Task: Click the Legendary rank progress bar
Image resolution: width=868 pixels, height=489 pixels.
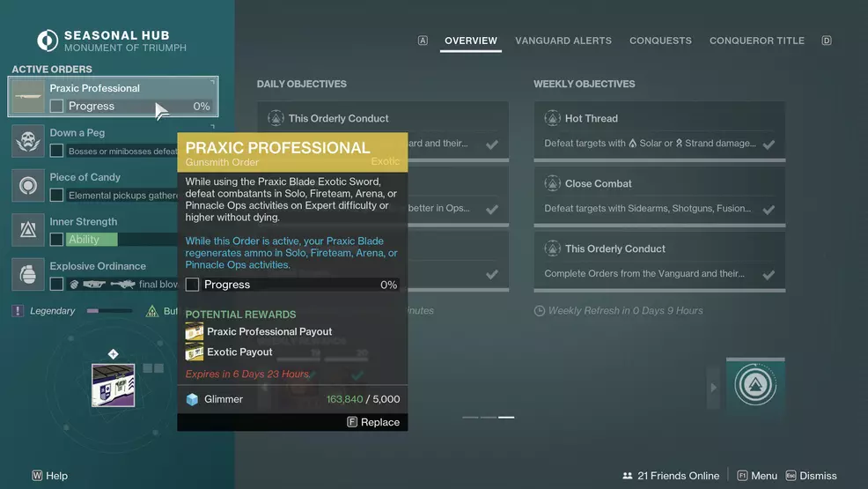Action: pyautogui.click(x=109, y=311)
